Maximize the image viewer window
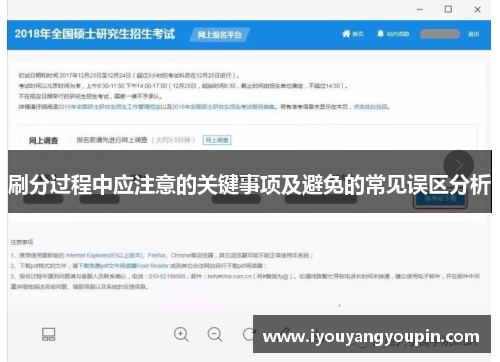The width and height of the screenshot is (500, 362). click(448, 9)
